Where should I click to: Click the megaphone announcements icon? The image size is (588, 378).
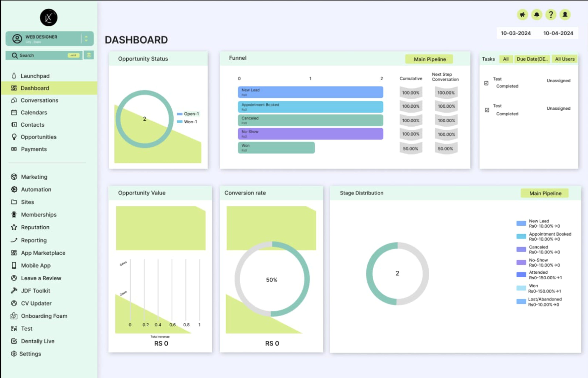[x=522, y=15]
